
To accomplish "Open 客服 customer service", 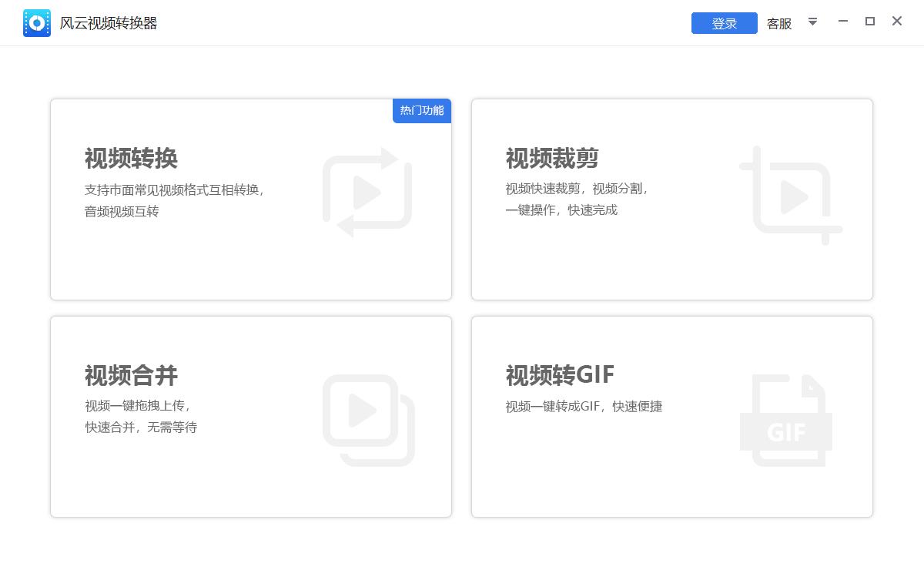I will pyautogui.click(x=778, y=23).
